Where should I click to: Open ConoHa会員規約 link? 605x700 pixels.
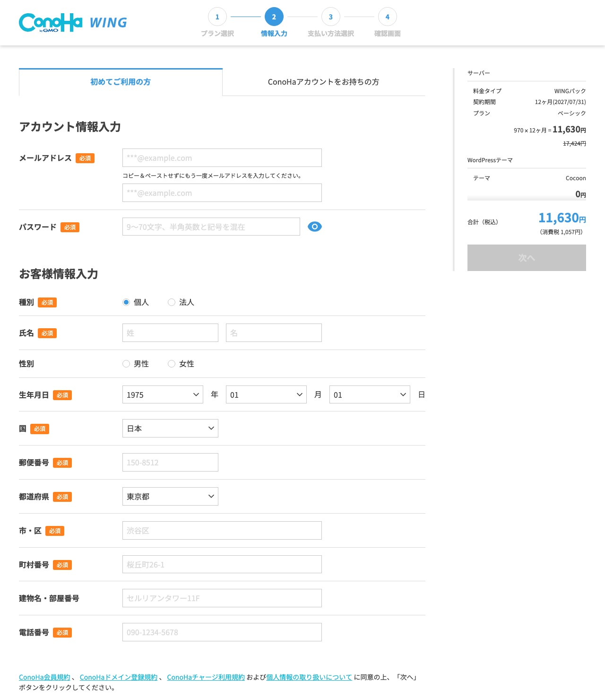[44, 677]
